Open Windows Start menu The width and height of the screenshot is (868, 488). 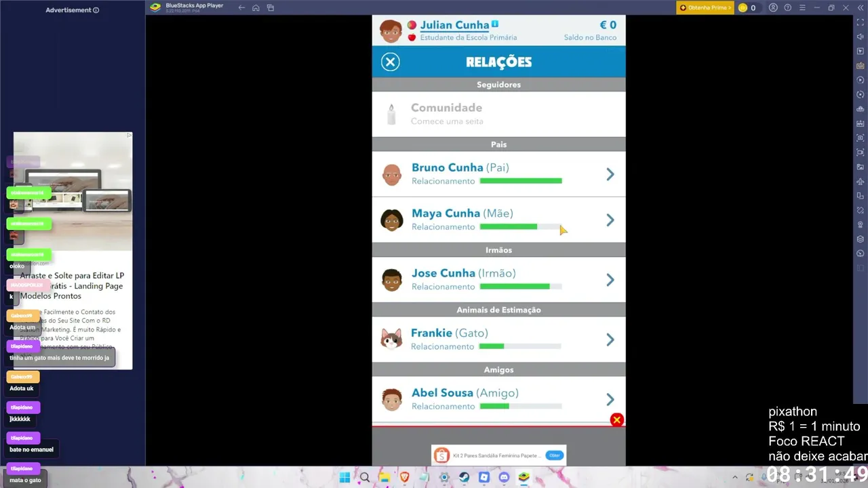[x=344, y=478]
